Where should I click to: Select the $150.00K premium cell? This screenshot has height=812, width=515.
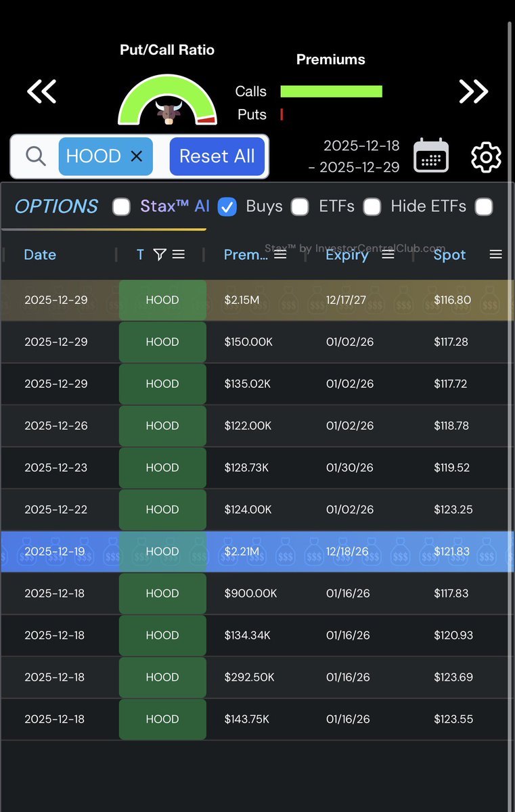pyautogui.click(x=248, y=342)
